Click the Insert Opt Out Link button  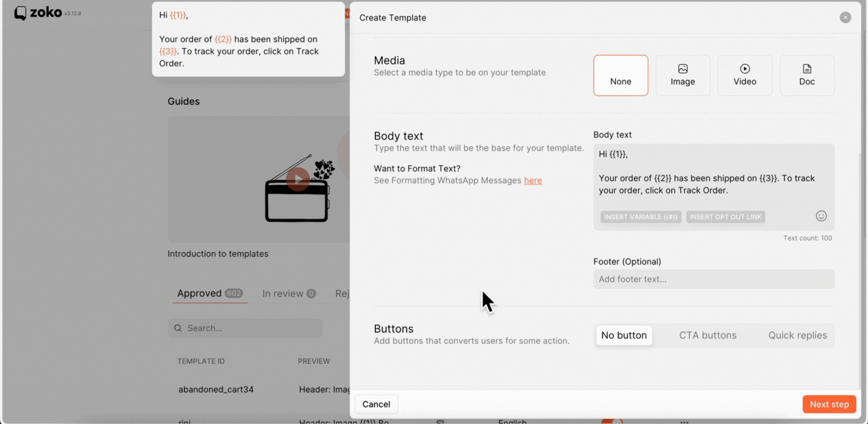725,217
